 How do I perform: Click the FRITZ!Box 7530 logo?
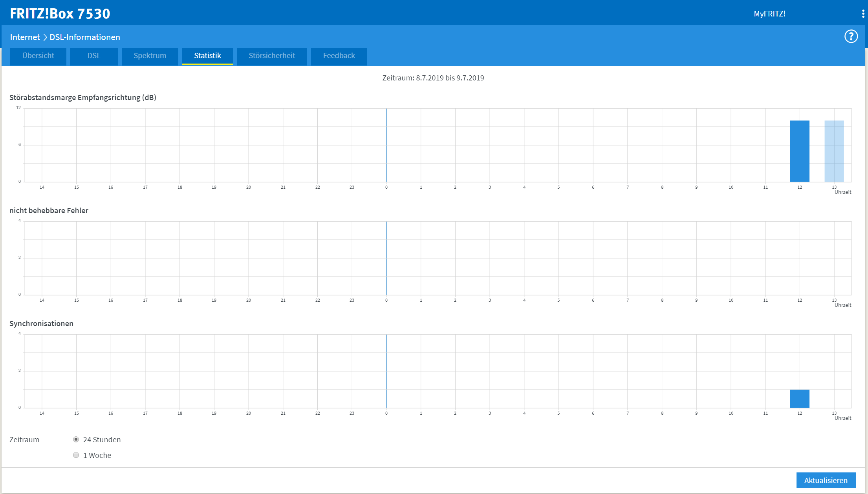coord(60,14)
